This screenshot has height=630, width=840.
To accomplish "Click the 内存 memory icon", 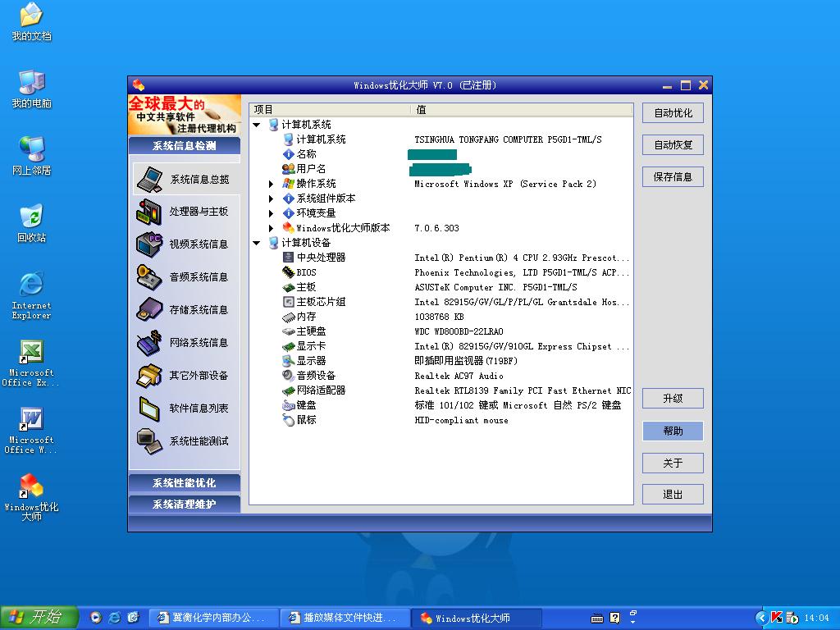I will point(288,317).
